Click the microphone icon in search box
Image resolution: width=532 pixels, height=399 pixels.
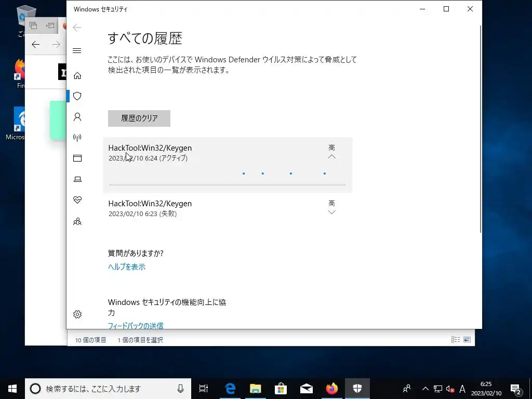pos(180,389)
